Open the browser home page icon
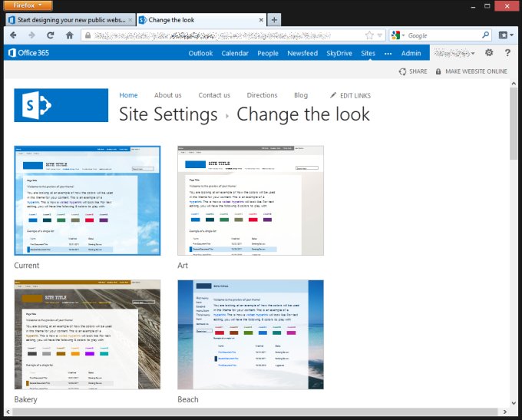 point(70,35)
